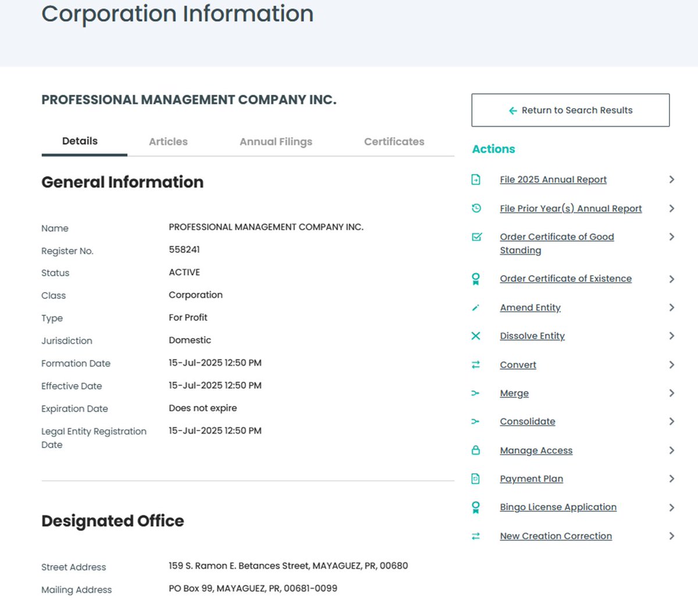This screenshot has width=698, height=616.
Task: Expand chevron on the Merge row
Action: [x=672, y=393]
